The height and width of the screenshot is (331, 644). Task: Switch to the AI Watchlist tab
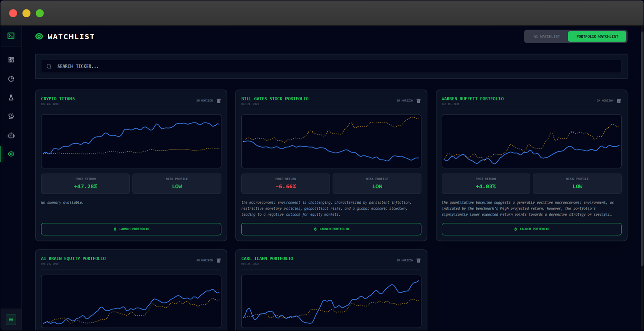point(547,36)
